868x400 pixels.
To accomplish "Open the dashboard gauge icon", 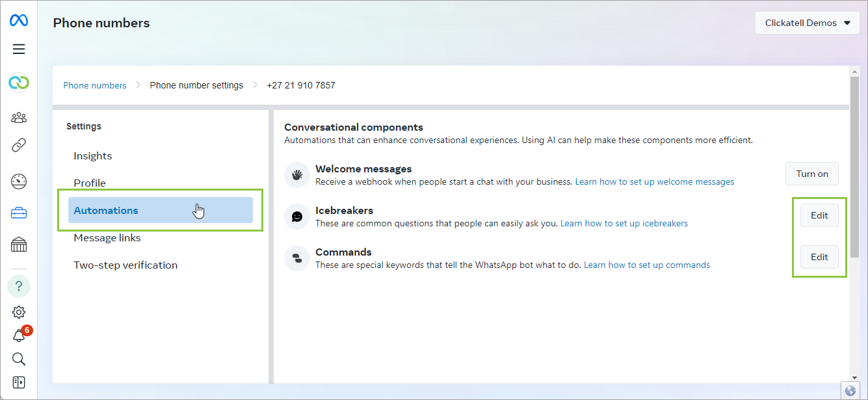I will pyautogui.click(x=19, y=181).
